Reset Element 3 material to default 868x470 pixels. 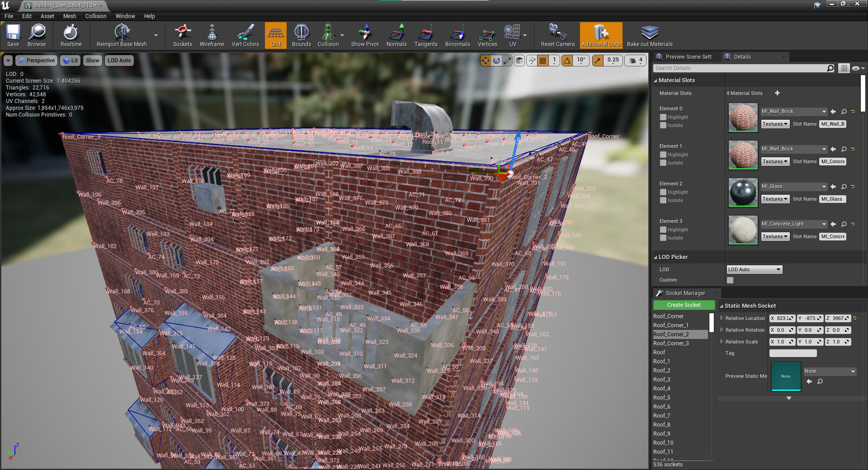click(x=853, y=224)
